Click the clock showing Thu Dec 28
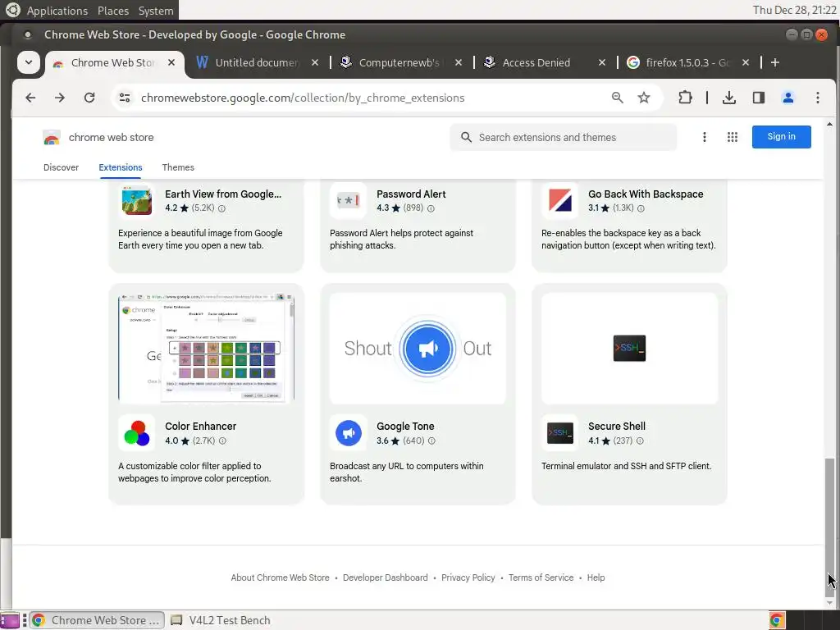The width and height of the screenshot is (840, 630). point(794,10)
